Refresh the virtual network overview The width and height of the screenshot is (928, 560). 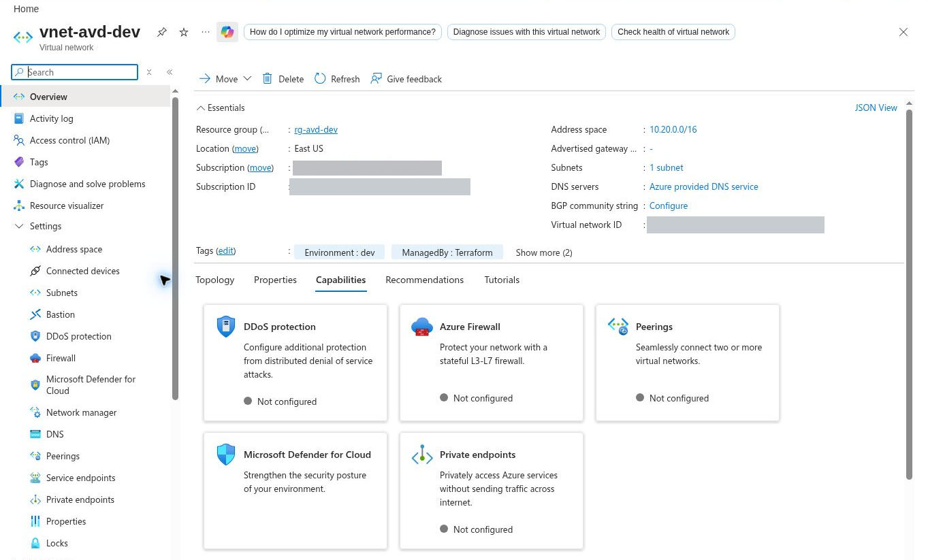point(337,79)
